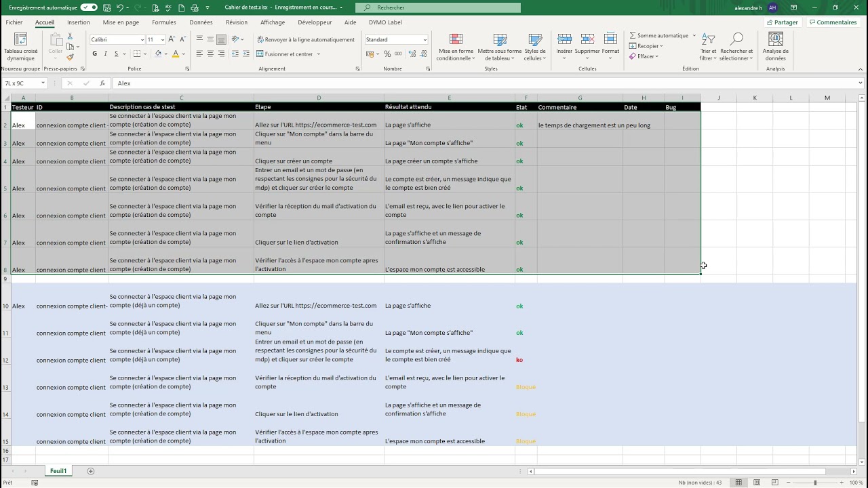Click the Rechercher search box
Screen dimensions: 868x488
point(438,7)
